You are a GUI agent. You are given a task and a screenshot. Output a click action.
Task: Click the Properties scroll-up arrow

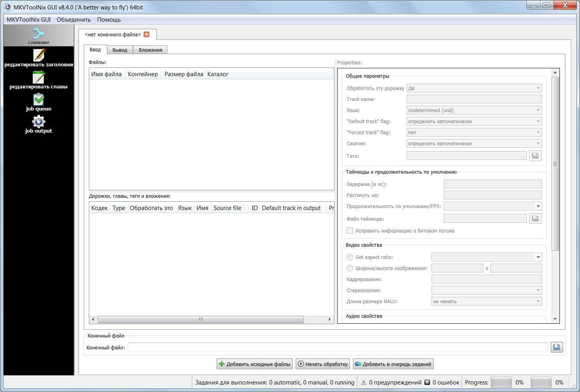555,73
